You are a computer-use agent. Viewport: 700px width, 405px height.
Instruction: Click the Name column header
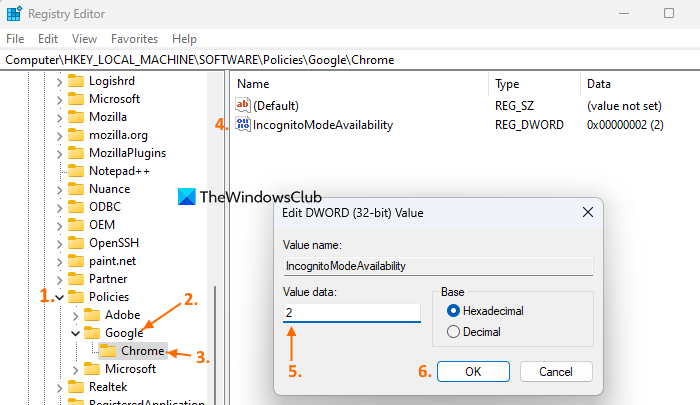click(x=359, y=84)
